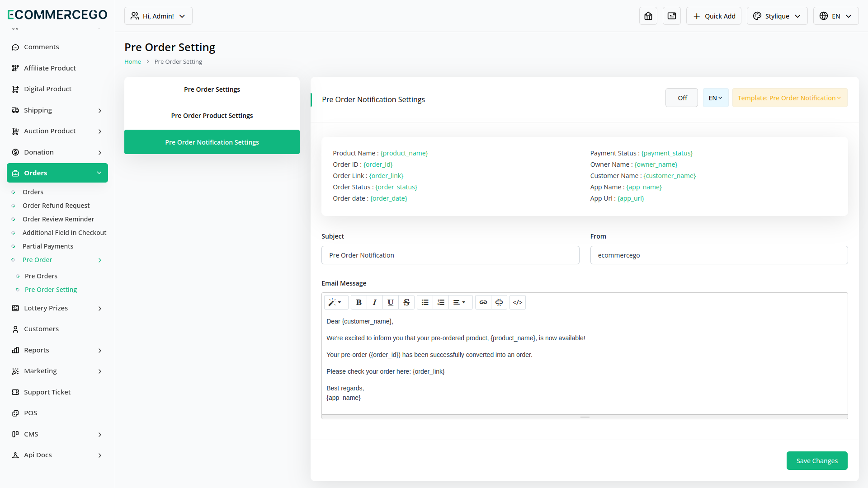Click the Subject input field
The image size is (868, 488).
click(x=450, y=255)
